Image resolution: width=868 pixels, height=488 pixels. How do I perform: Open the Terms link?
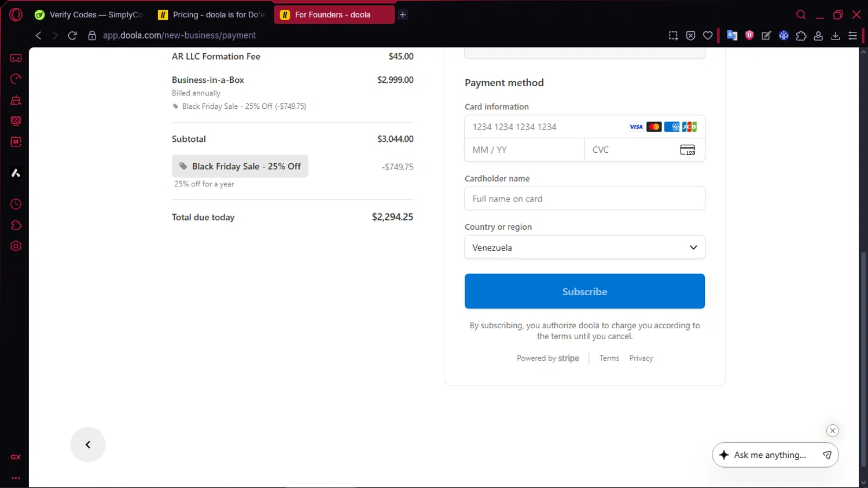pos(609,358)
